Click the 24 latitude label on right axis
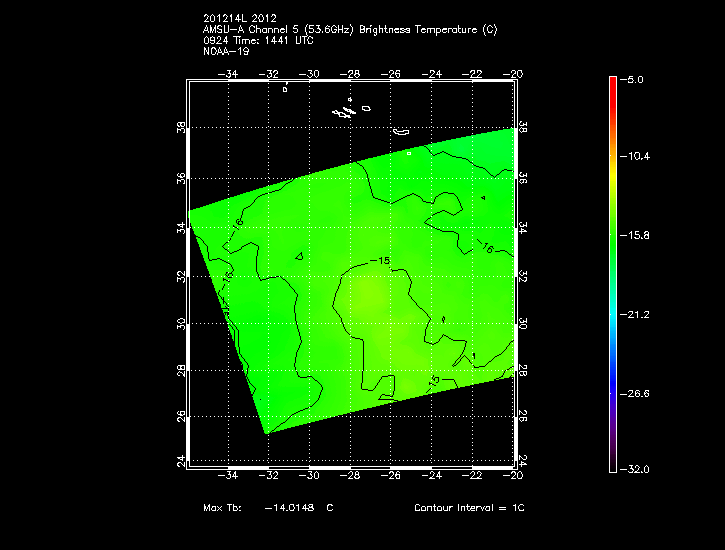The image size is (725, 550). coord(523,460)
